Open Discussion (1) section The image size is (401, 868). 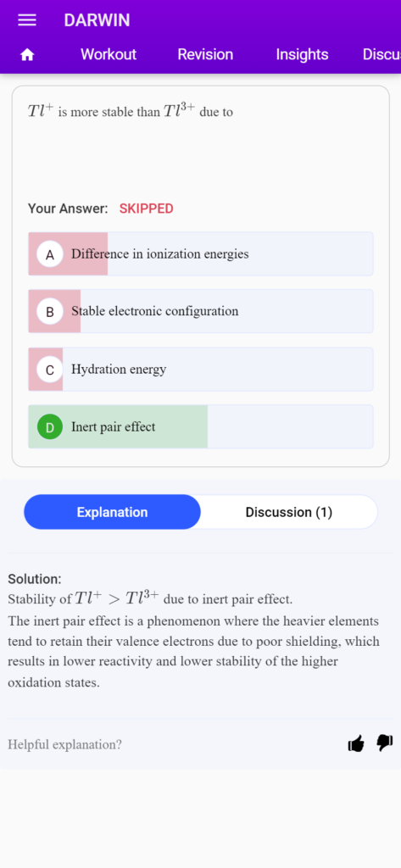click(289, 512)
